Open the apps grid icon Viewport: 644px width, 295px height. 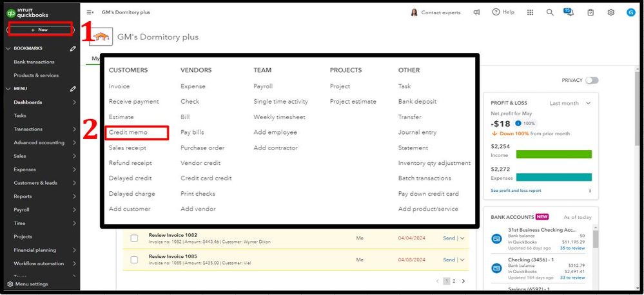531,12
